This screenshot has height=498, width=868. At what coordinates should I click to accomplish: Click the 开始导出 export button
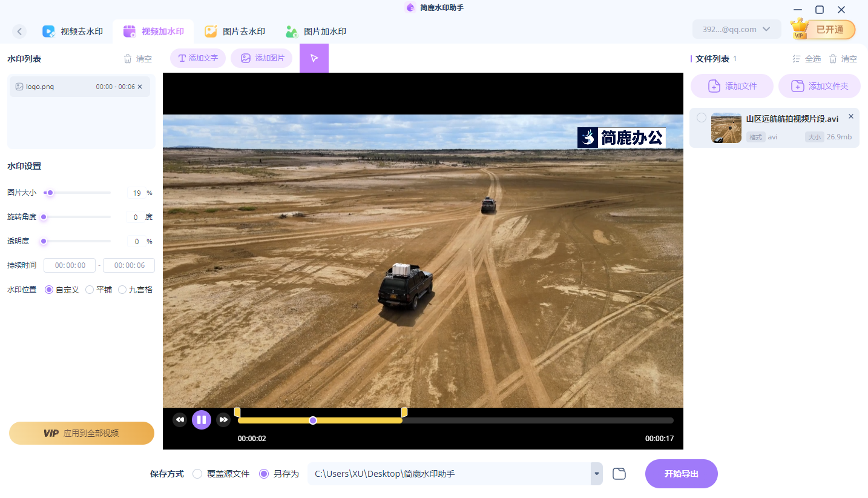[681, 474]
